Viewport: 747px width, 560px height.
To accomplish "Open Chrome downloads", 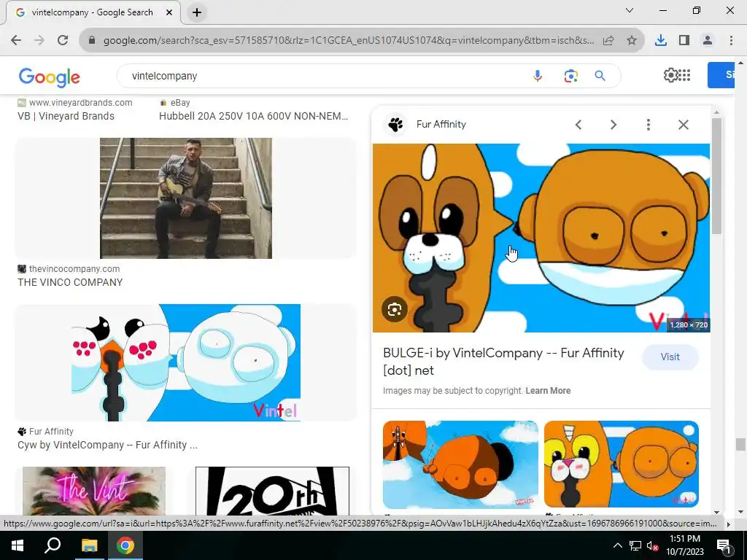I will pyautogui.click(x=661, y=41).
